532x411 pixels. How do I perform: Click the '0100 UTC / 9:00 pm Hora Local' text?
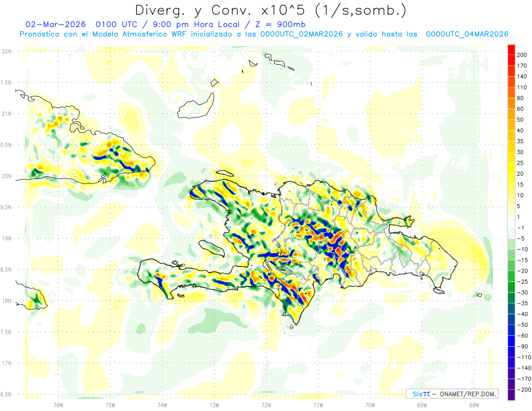click(x=167, y=24)
